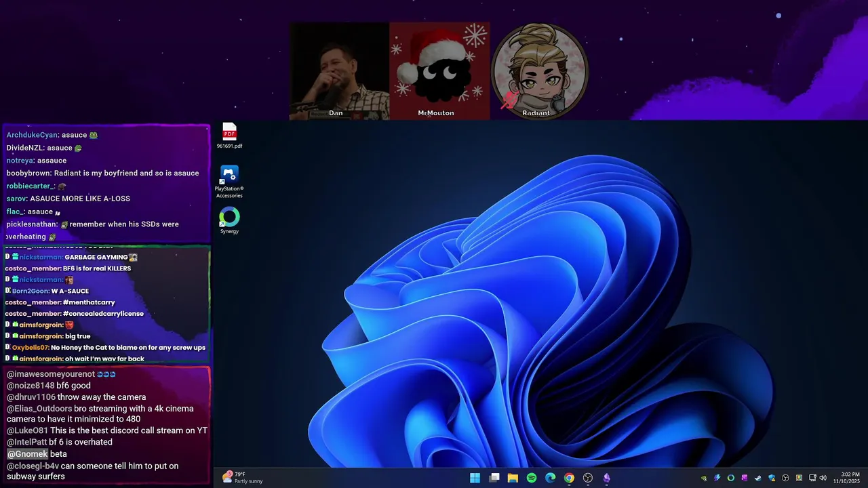Click the highlighted @Gnomek mention

point(27,454)
